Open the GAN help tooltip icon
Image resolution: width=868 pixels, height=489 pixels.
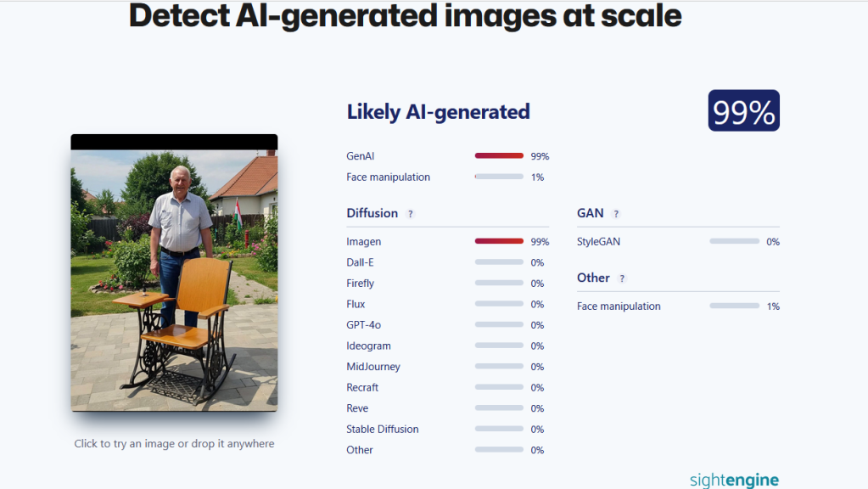(x=616, y=213)
